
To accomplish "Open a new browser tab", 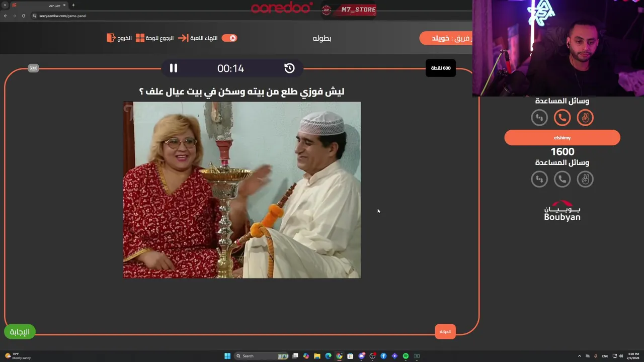I will click(x=73, y=5).
